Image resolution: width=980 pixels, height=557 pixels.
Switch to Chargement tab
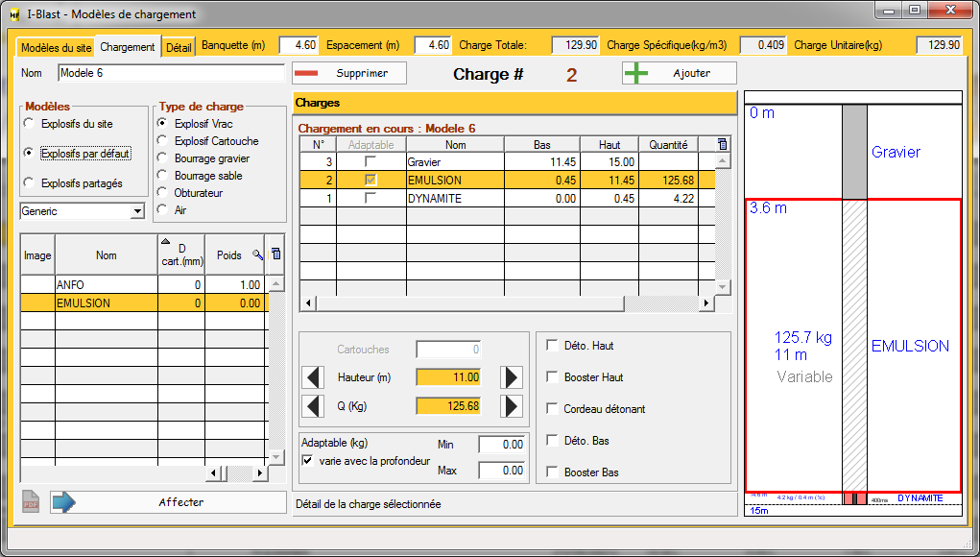tap(128, 47)
